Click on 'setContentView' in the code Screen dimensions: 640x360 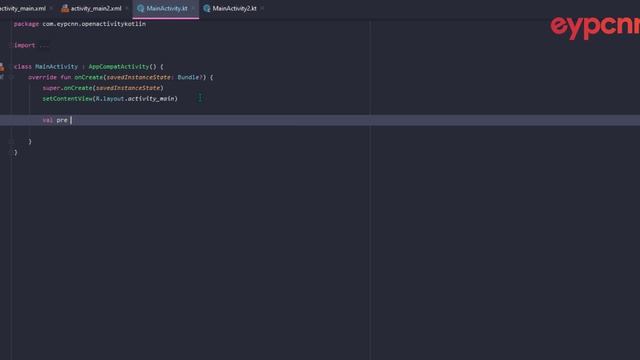pos(67,98)
